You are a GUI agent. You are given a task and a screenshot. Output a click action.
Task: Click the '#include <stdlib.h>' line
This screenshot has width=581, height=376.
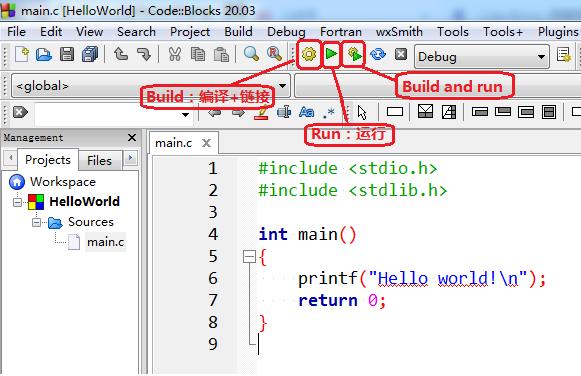pyautogui.click(x=353, y=190)
